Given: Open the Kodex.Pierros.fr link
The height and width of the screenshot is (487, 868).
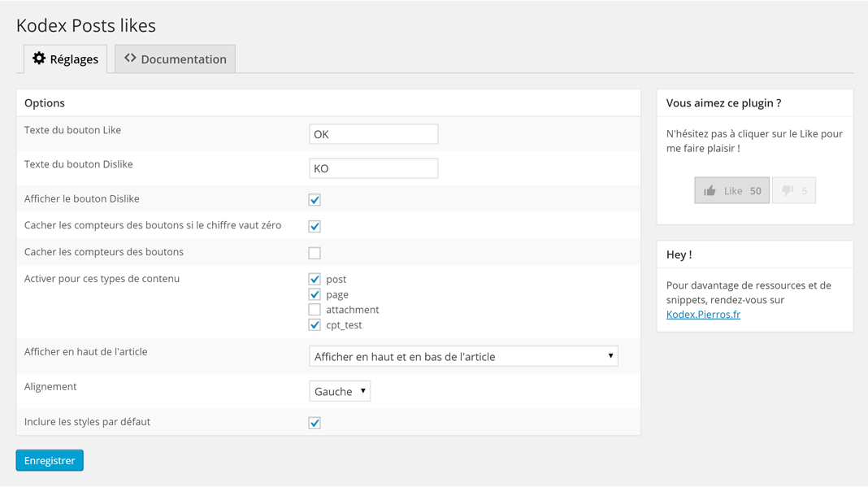Looking at the screenshot, I should tap(703, 315).
